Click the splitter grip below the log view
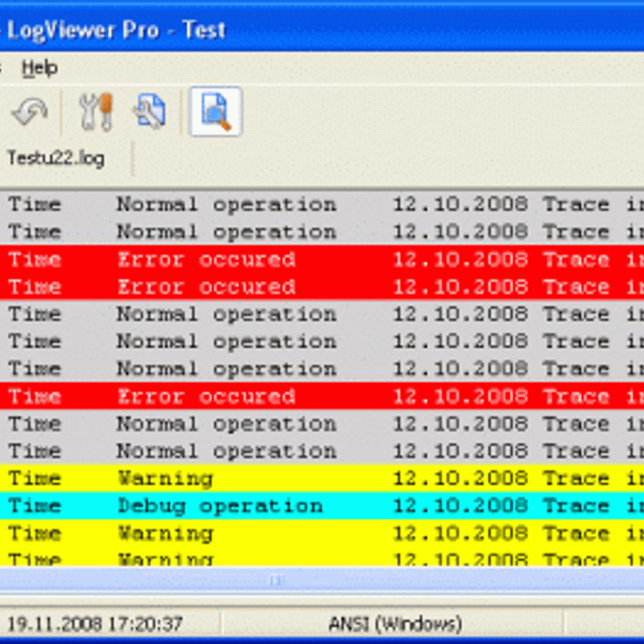This screenshot has width=644, height=644. click(x=275, y=580)
